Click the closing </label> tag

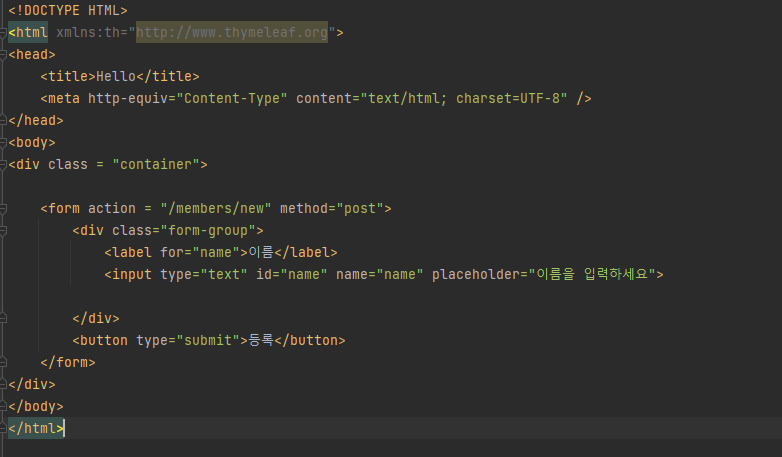306,252
